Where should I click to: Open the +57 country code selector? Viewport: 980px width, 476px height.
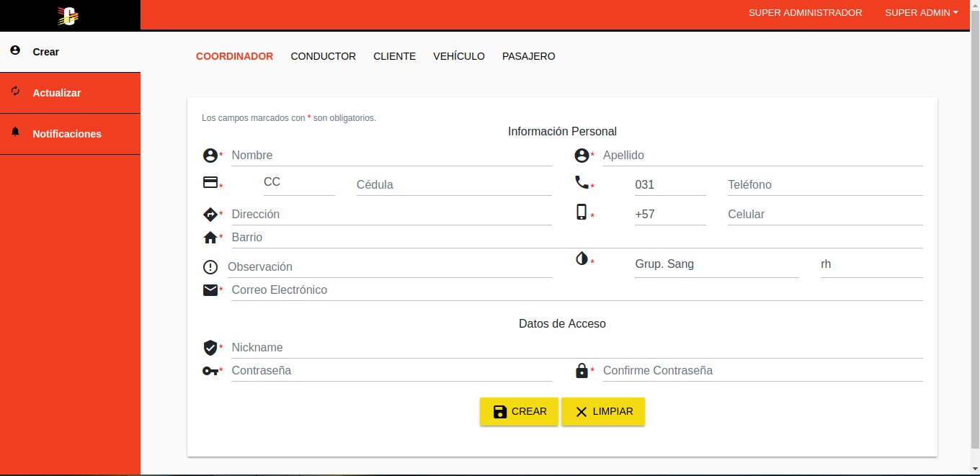(x=670, y=214)
